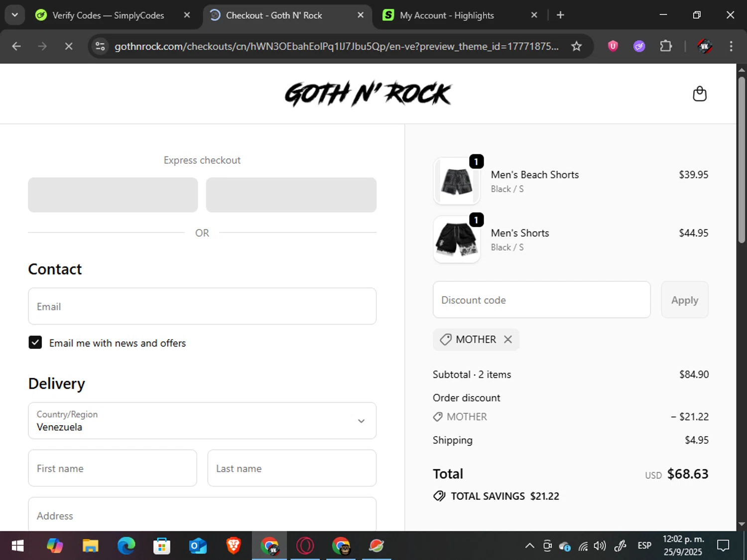Click the Men's Beach Shorts product name
Image resolution: width=747 pixels, height=560 pixels.
tap(535, 175)
